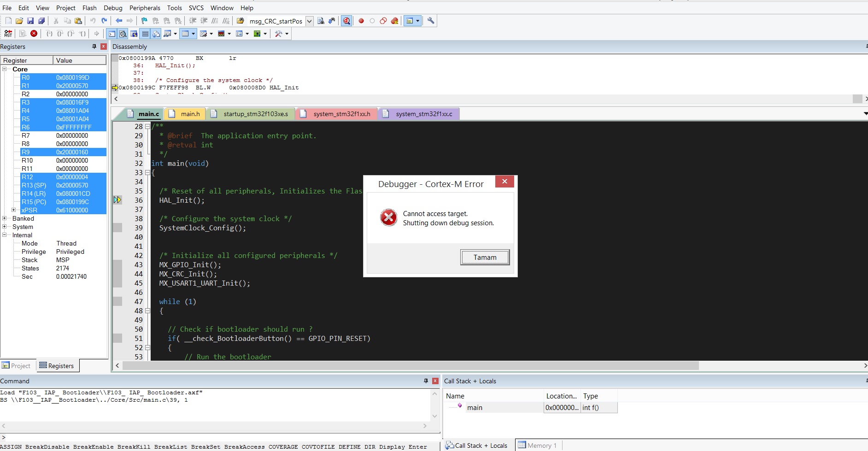
Task: Toggle a bookmark with the flag icon
Action: pyautogui.click(x=145, y=21)
